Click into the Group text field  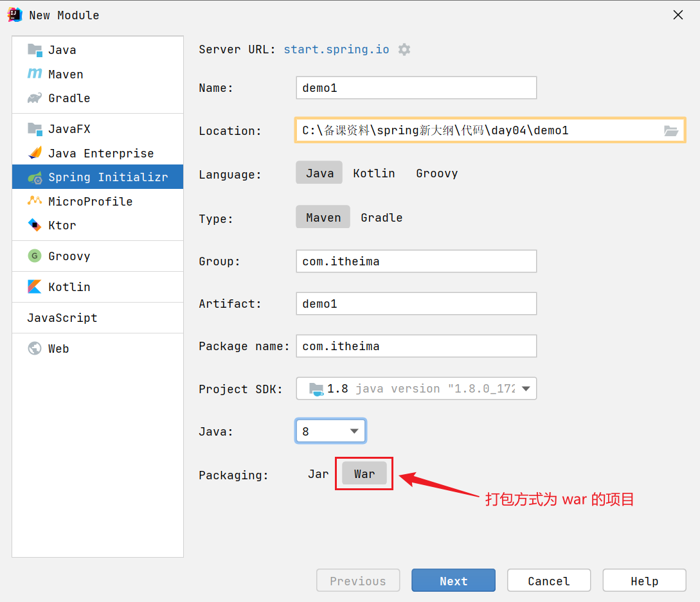point(416,261)
